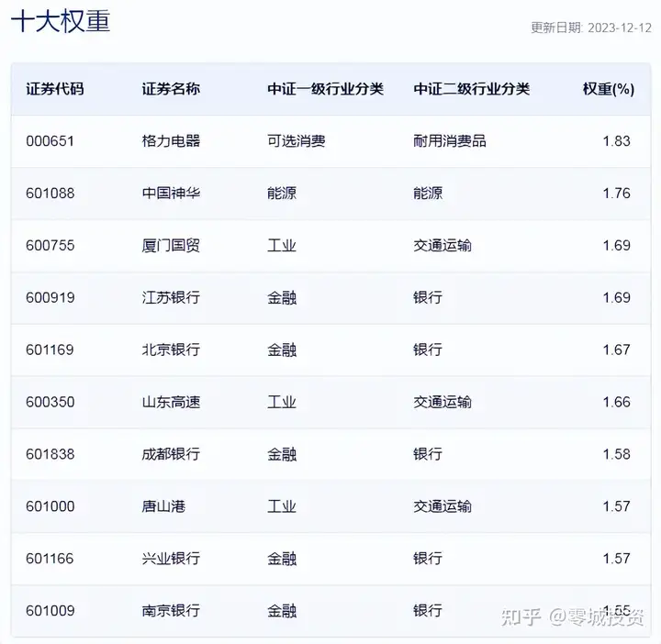
Task: Select the 证券名称 column header
Action: click(x=171, y=89)
